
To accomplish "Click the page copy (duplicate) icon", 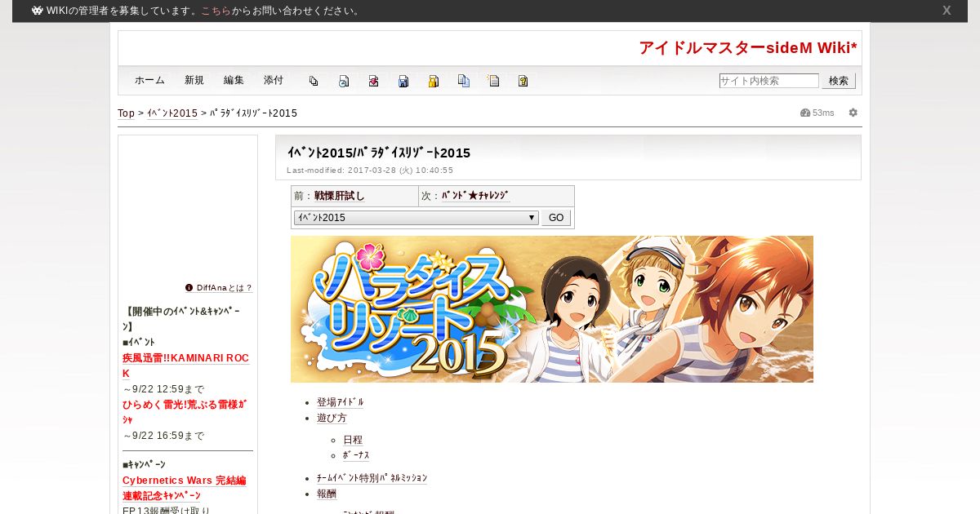I will (314, 81).
